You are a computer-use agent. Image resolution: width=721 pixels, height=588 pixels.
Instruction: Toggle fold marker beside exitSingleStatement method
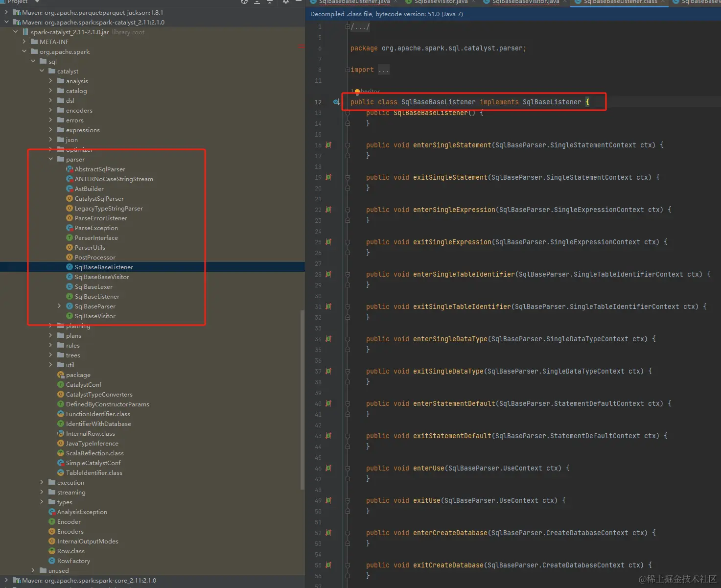[x=348, y=178]
